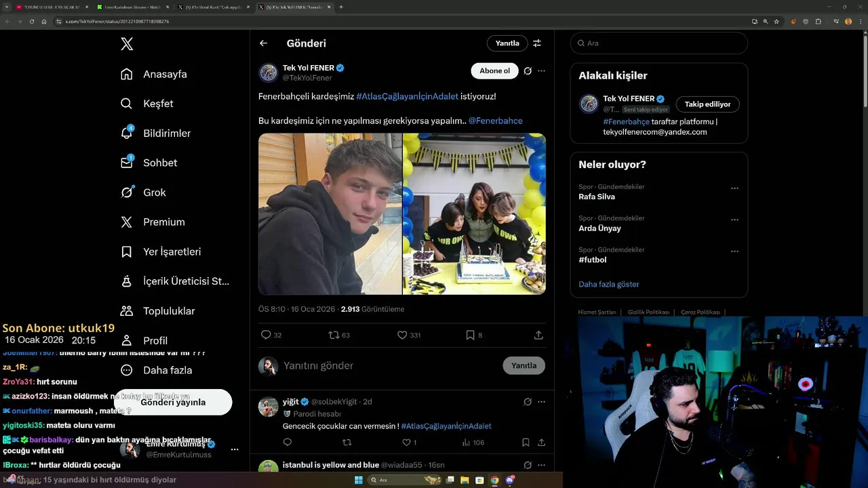
Task: Click the Daha fazla göster link
Action: [x=608, y=284]
